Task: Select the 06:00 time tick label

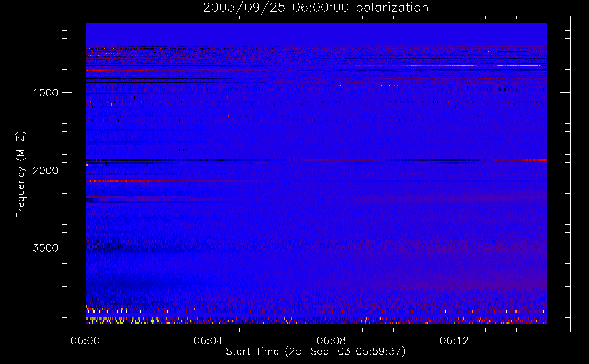Action: [86, 341]
